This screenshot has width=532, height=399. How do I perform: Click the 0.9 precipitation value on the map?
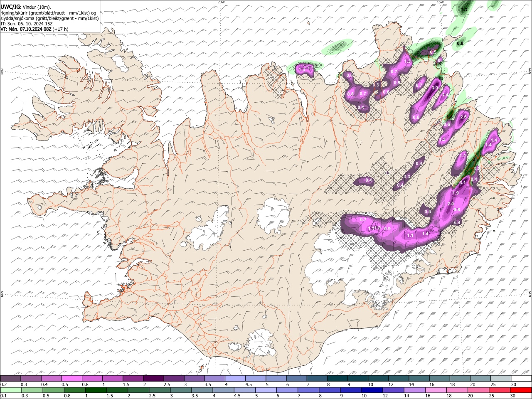tap(387, 229)
